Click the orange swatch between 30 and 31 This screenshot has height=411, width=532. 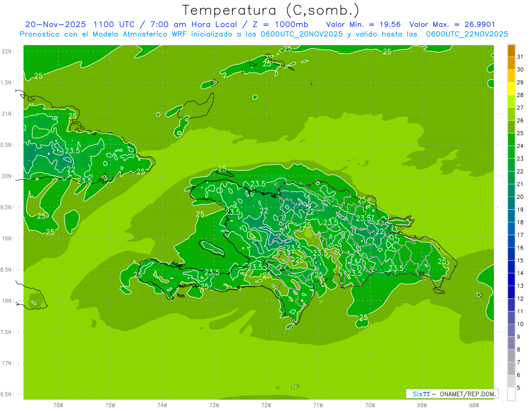tap(511, 63)
